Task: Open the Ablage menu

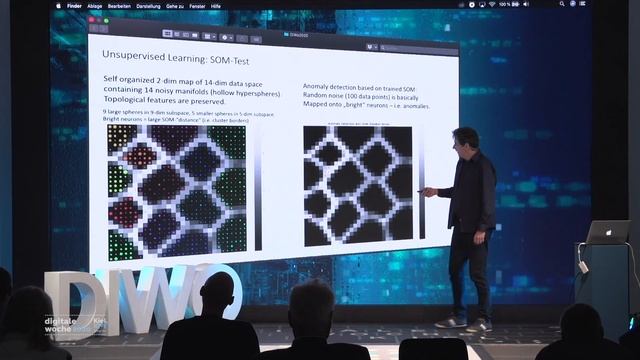Action: [95, 6]
